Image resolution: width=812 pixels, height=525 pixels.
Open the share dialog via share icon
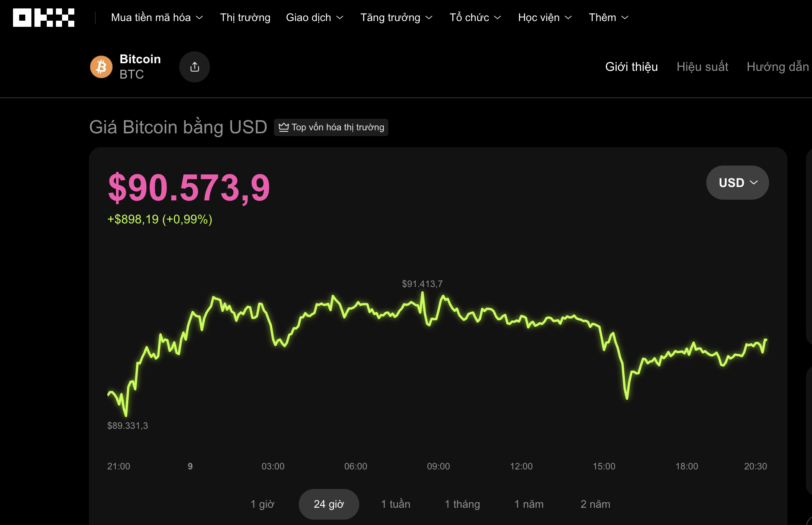tap(195, 66)
